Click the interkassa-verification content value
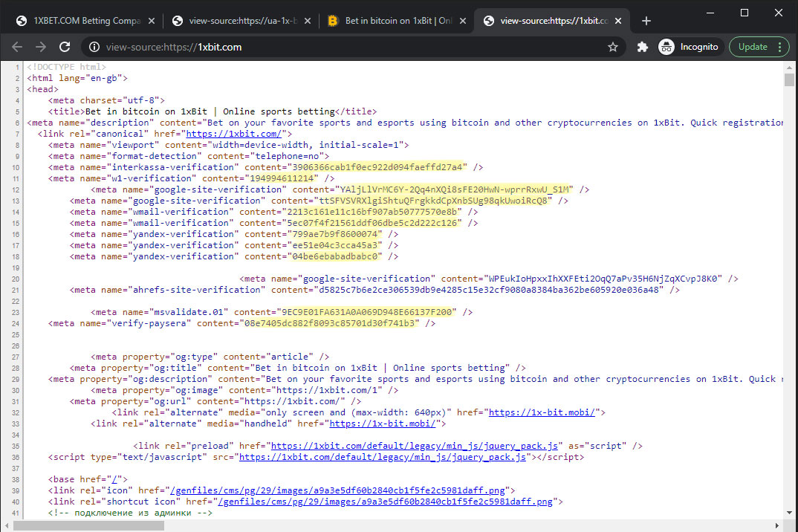 378,167
